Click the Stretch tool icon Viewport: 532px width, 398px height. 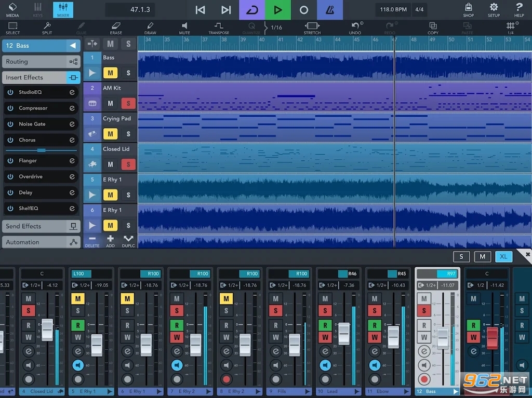pos(312,28)
